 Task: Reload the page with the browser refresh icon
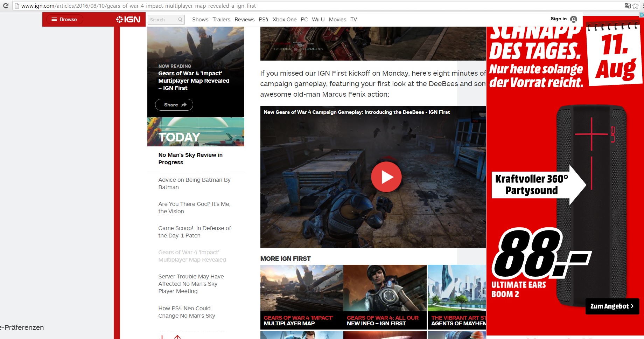click(x=6, y=6)
